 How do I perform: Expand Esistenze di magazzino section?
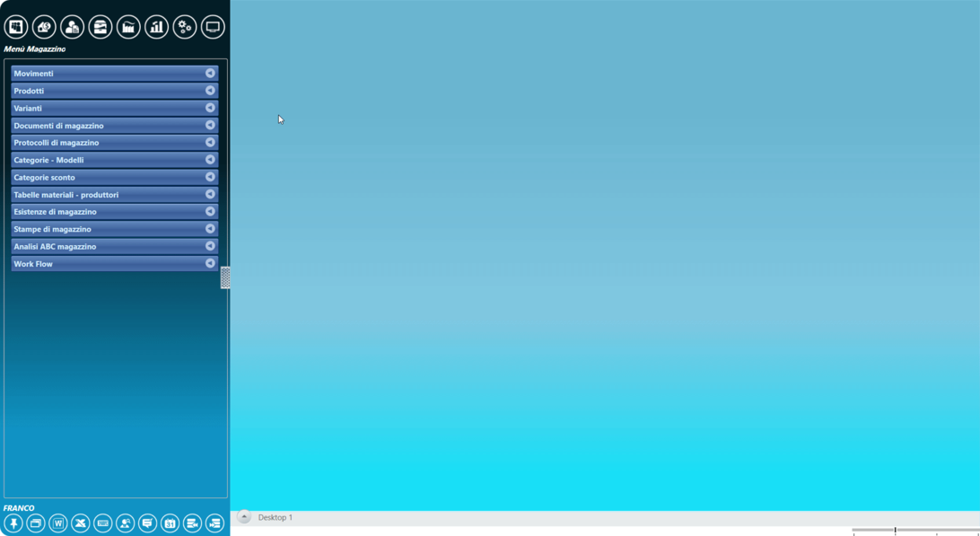click(114, 211)
